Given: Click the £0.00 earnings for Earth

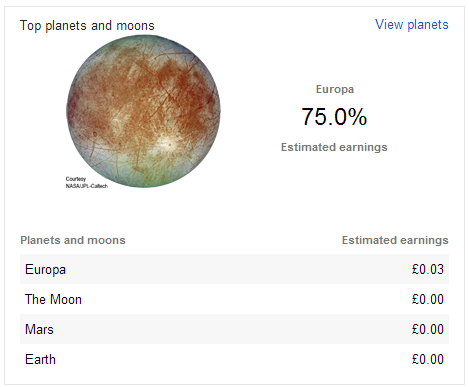Looking at the screenshot, I should click(428, 359).
